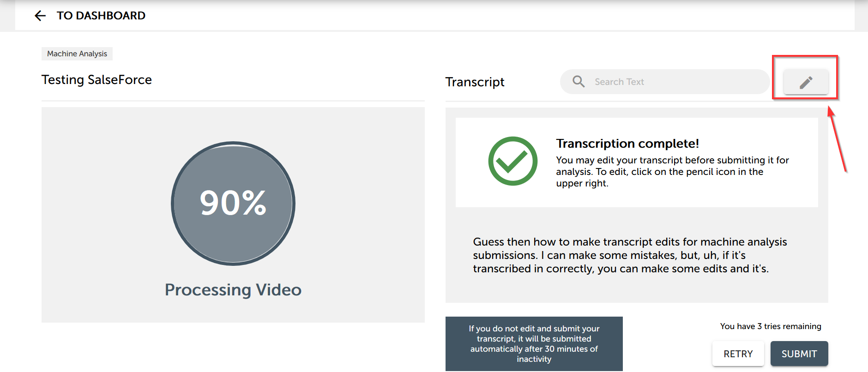Click the back arrow icon

click(40, 16)
